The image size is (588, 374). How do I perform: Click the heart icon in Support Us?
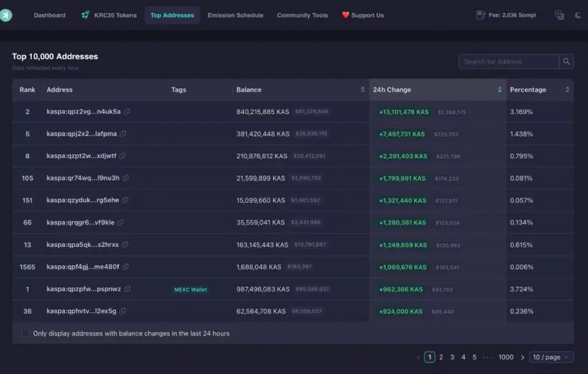[x=346, y=15]
